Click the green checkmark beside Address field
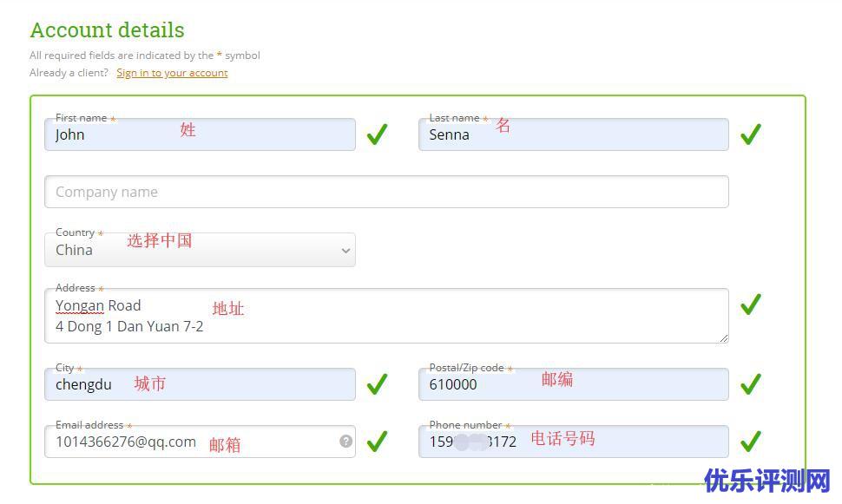Viewport: 842px width, 504px height. [x=750, y=304]
